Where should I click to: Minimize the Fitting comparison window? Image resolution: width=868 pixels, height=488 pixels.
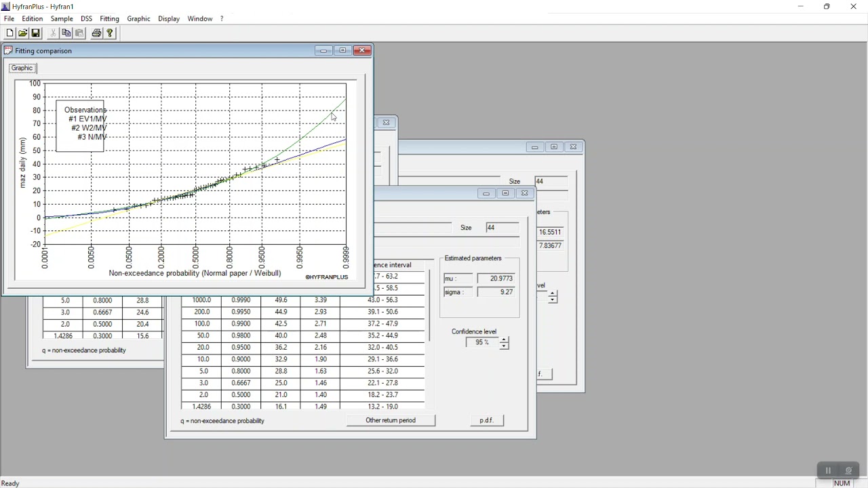(323, 51)
